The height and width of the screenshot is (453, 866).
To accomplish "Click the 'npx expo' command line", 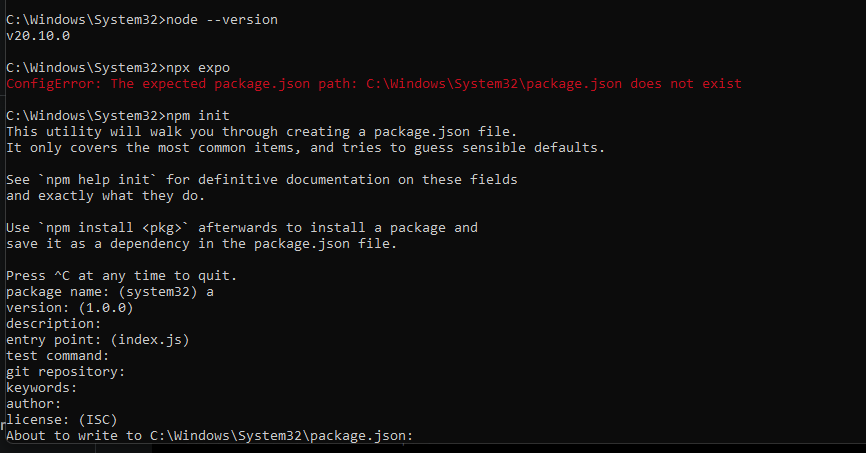I will click(118, 68).
